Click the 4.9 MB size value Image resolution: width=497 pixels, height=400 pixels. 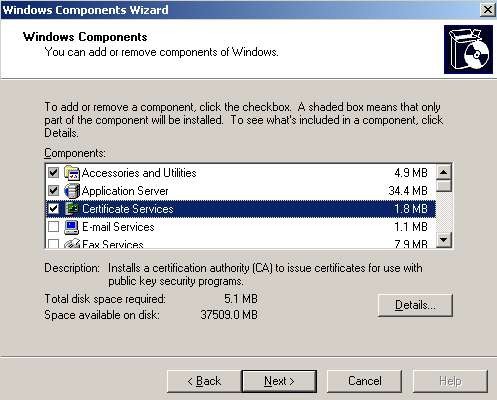point(411,173)
